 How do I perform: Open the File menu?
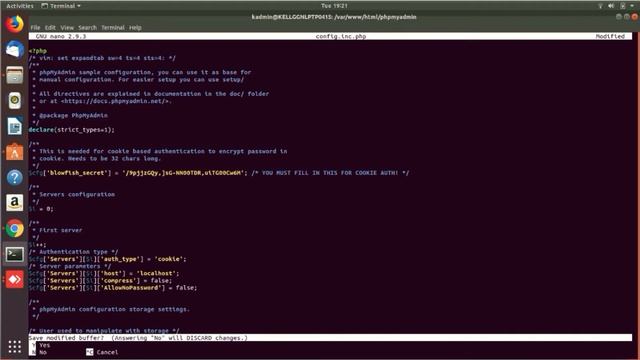click(x=36, y=27)
